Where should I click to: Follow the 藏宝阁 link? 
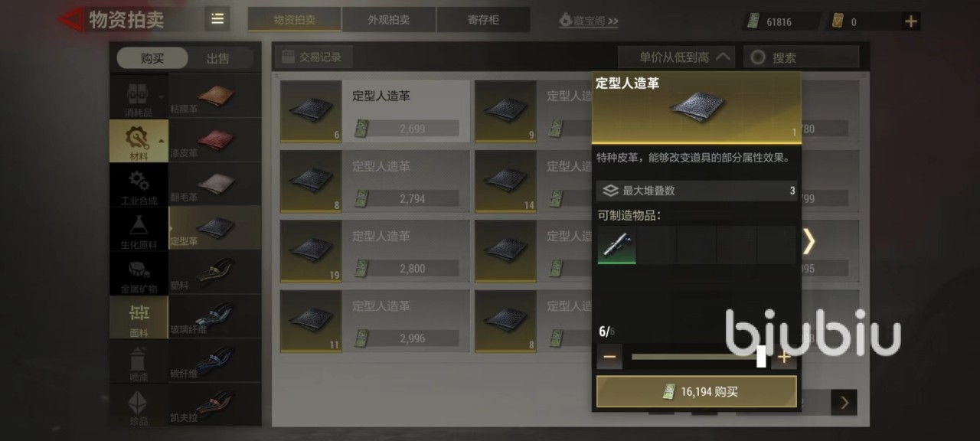point(588,21)
